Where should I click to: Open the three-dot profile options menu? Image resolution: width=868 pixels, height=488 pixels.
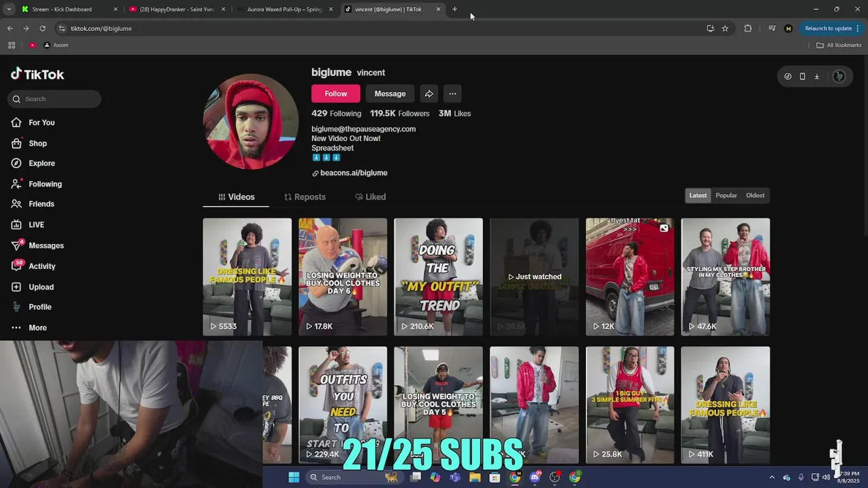452,94
